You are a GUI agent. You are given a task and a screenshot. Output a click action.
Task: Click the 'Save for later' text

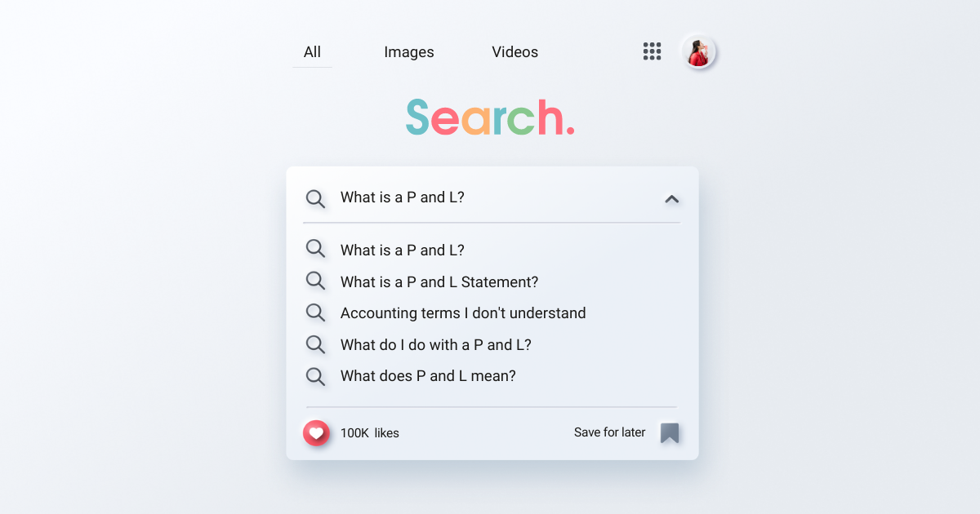tap(609, 432)
